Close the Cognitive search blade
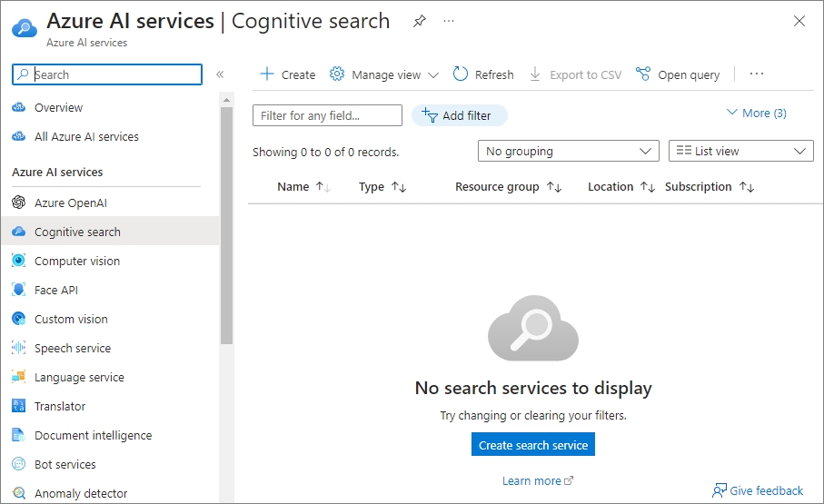Viewport: 824px width, 504px height. click(799, 21)
